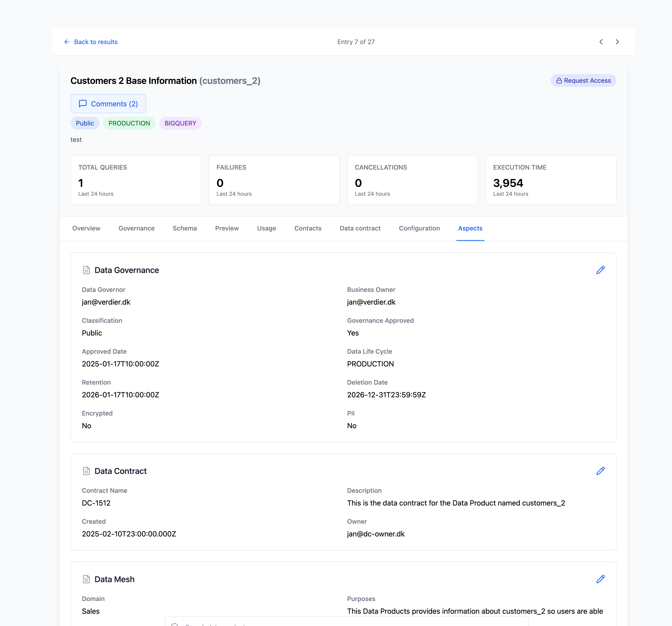This screenshot has width=672, height=626.
Task: Click the Data Contract edit pencil icon
Action: click(600, 471)
